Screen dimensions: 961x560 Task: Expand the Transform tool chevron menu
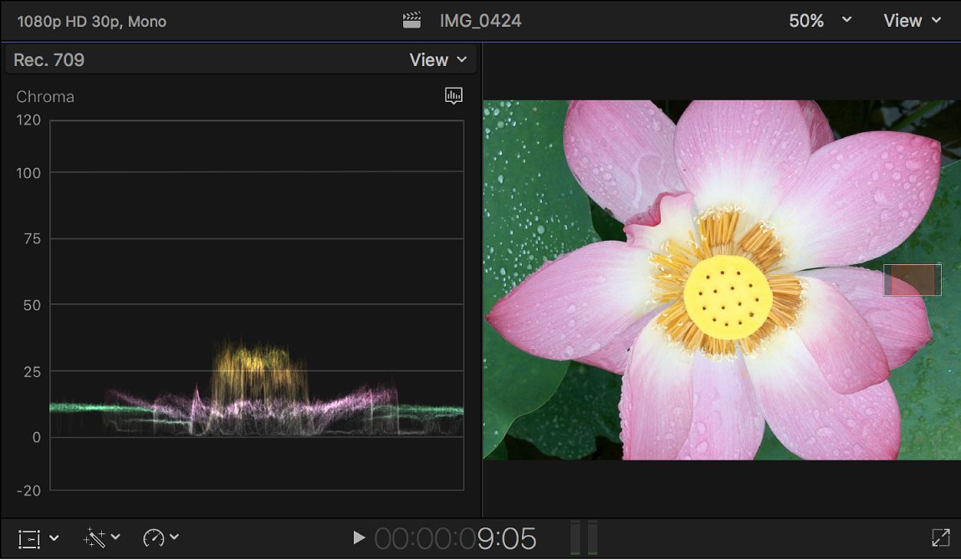tap(54, 538)
